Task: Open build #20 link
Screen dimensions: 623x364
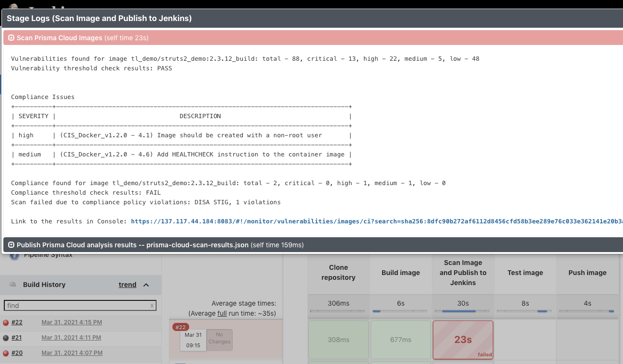Action: 17,353
